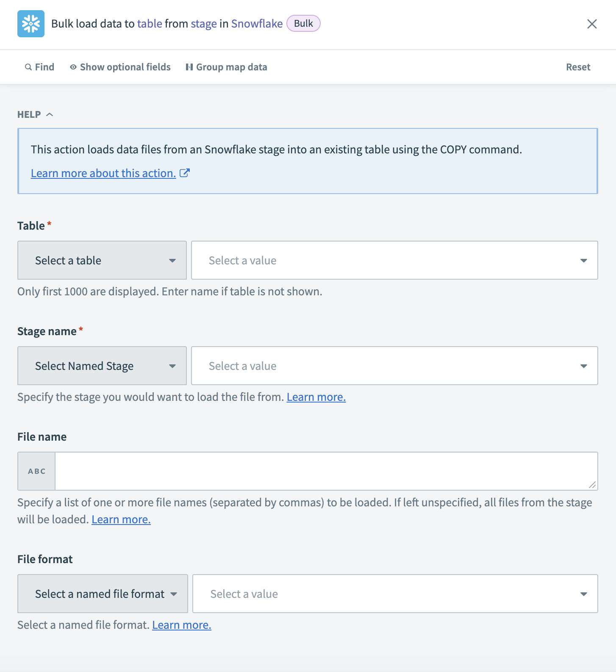Open the Select Named Stage dropdown
The width and height of the screenshot is (616, 672).
(x=102, y=365)
